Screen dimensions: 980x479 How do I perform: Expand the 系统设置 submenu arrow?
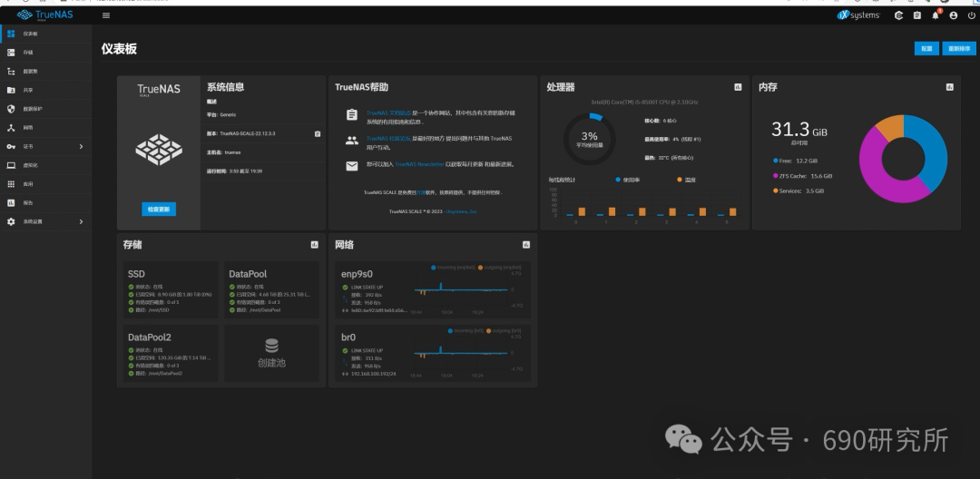click(x=82, y=221)
